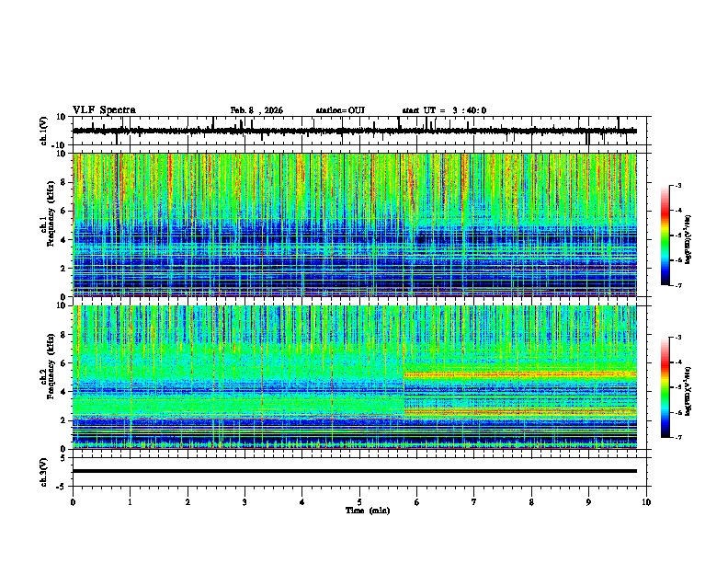This screenshot has width=728, height=563.
Task: Click the "VLF Spectra" plot title
Action: [104, 110]
